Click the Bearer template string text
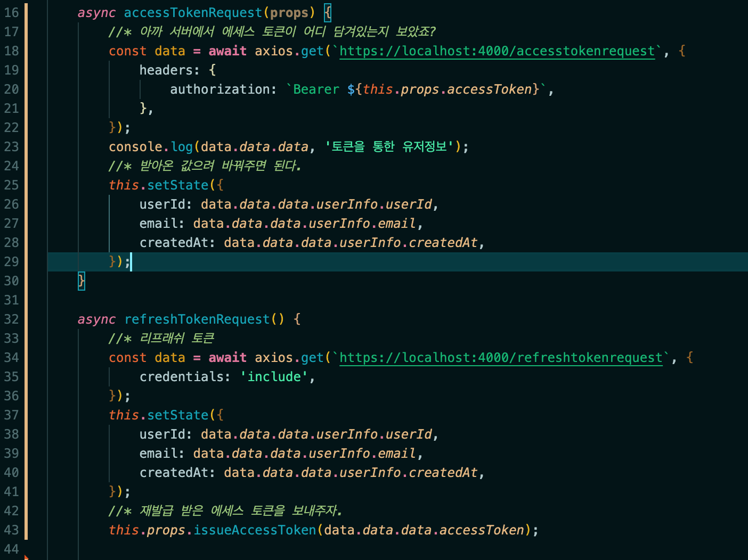The height and width of the screenshot is (560, 748). coord(316,89)
